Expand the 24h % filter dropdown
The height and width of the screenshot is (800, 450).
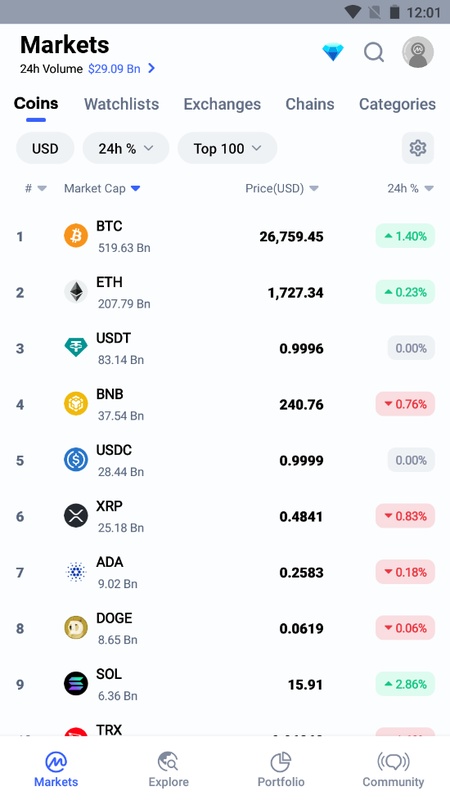(x=126, y=148)
